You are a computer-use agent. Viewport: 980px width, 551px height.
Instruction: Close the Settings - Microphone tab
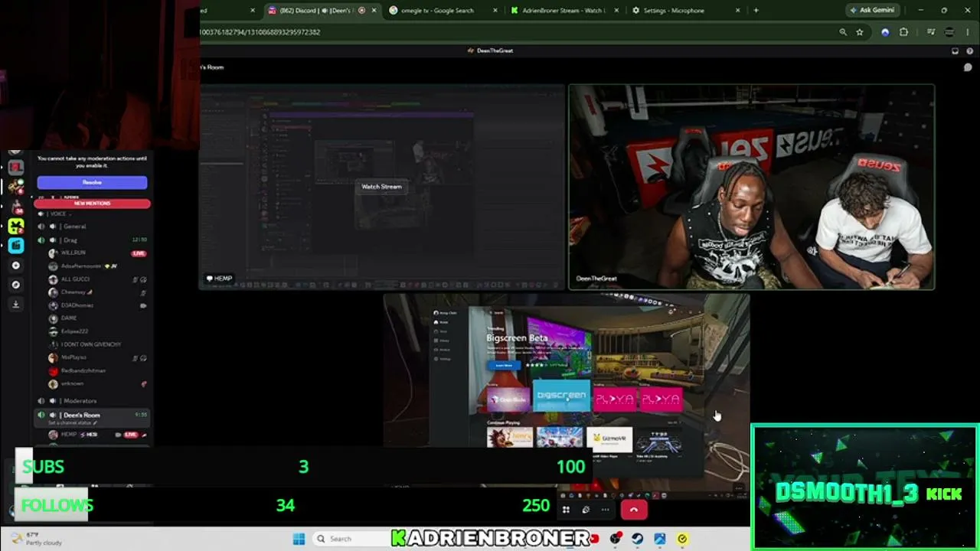pyautogui.click(x=738, y=11)
